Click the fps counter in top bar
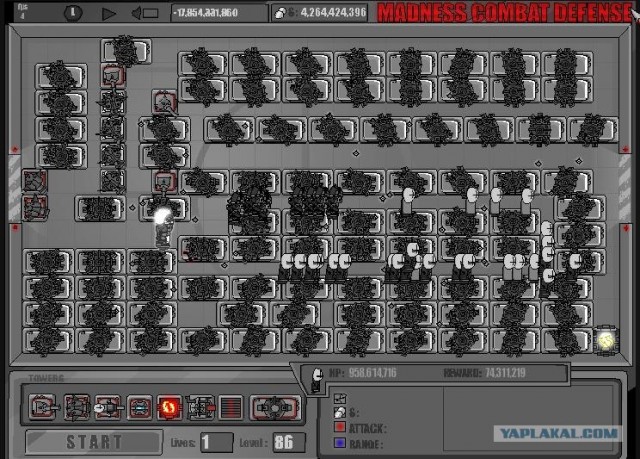This screenshot has height=459, width=640. click(x=22, y=11)
